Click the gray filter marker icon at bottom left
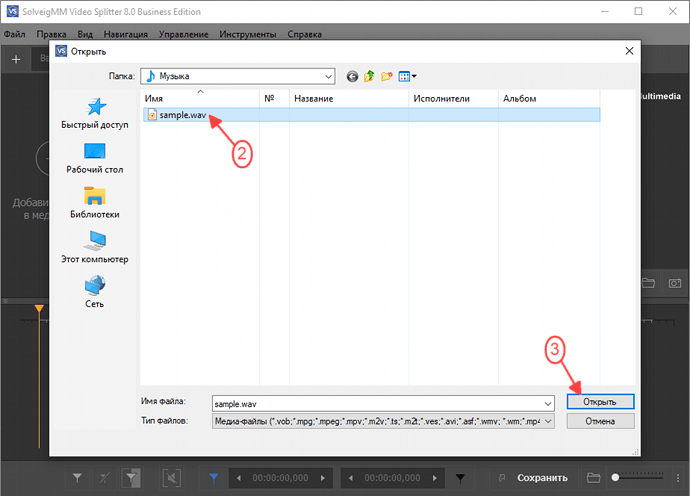690x496 pixels. pyautogui.click(x=77, y=478)
